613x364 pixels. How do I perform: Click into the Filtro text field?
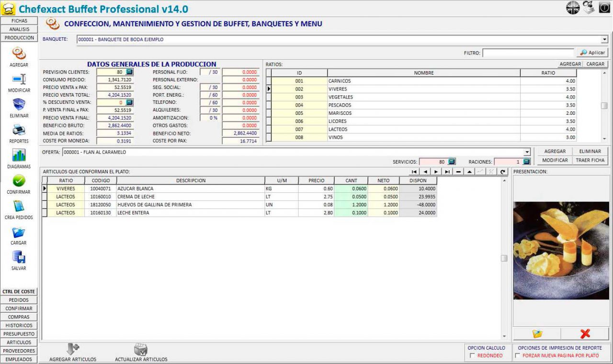[528, 53]
